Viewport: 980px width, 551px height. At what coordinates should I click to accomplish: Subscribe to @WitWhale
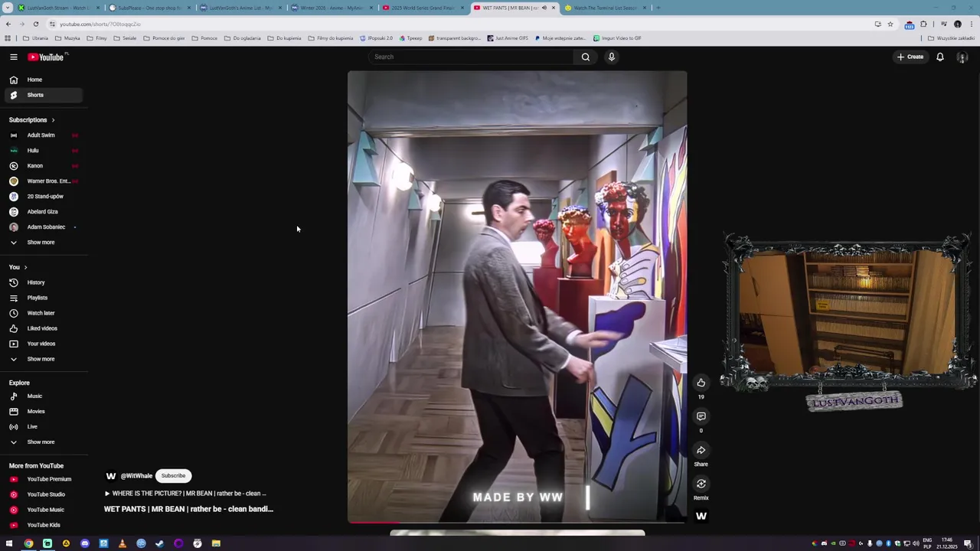(x=173, y=476)
